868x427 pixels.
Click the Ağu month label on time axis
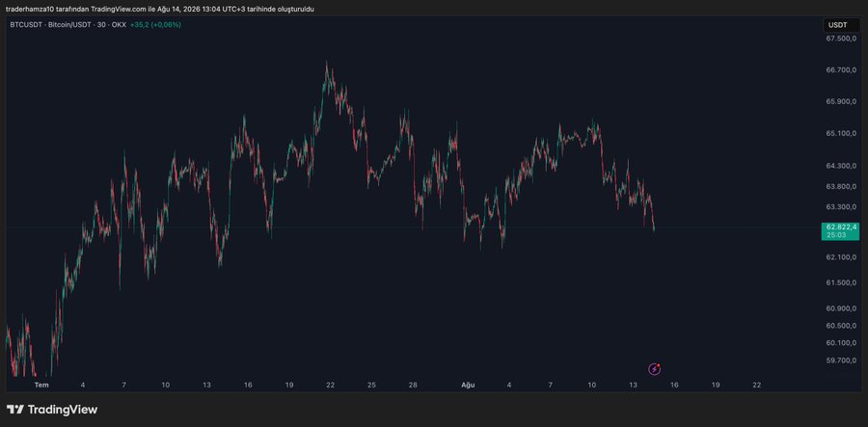click(x=468, y=385)
